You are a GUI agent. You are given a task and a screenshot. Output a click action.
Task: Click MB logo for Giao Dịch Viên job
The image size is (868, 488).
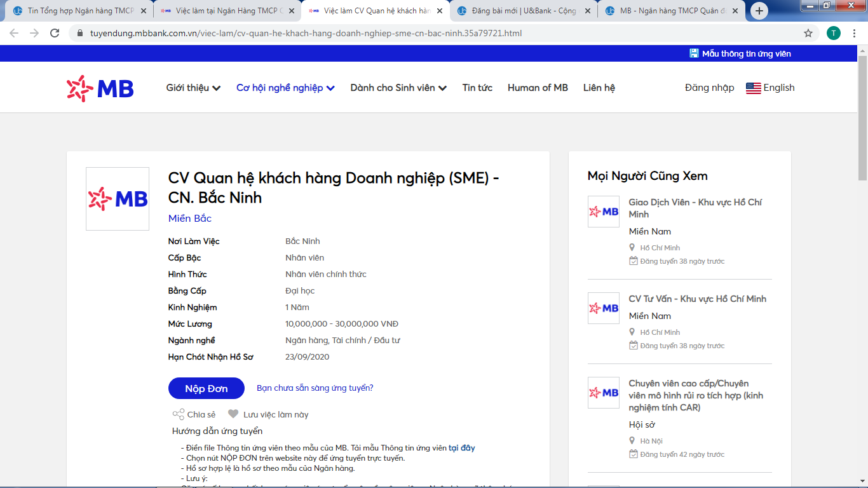click(604, 212)
